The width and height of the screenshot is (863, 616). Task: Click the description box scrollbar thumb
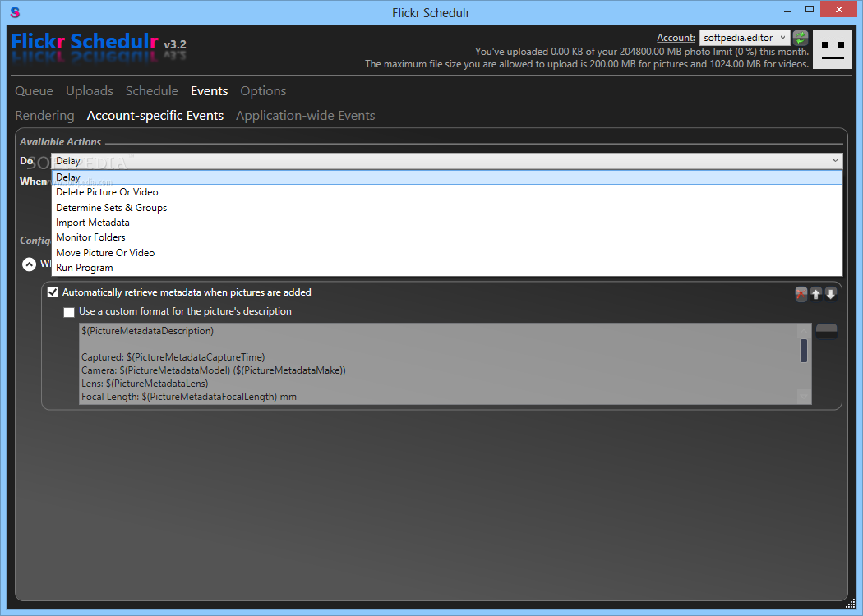pos(804,351)
